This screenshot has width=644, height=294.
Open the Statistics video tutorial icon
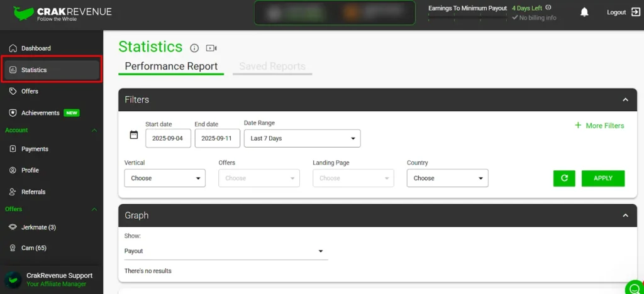click(211, 48)
